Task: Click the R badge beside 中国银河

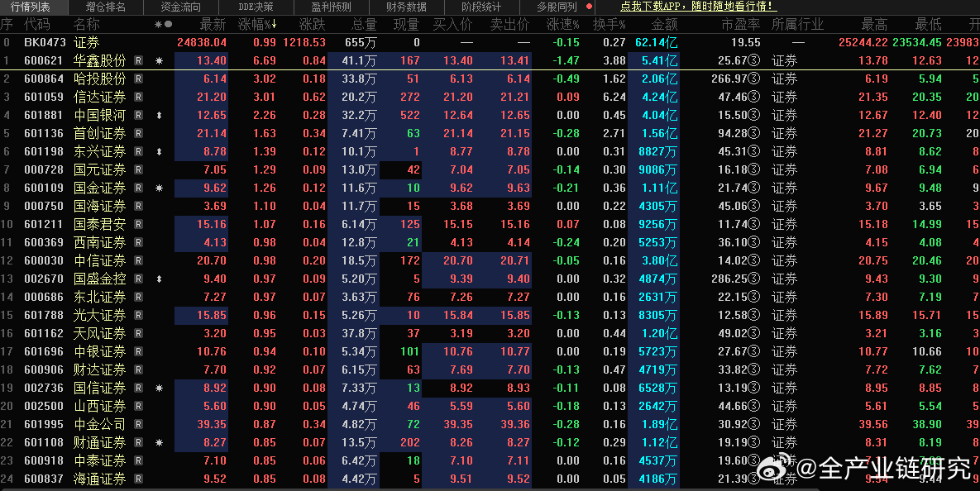Action: point(138,115)
